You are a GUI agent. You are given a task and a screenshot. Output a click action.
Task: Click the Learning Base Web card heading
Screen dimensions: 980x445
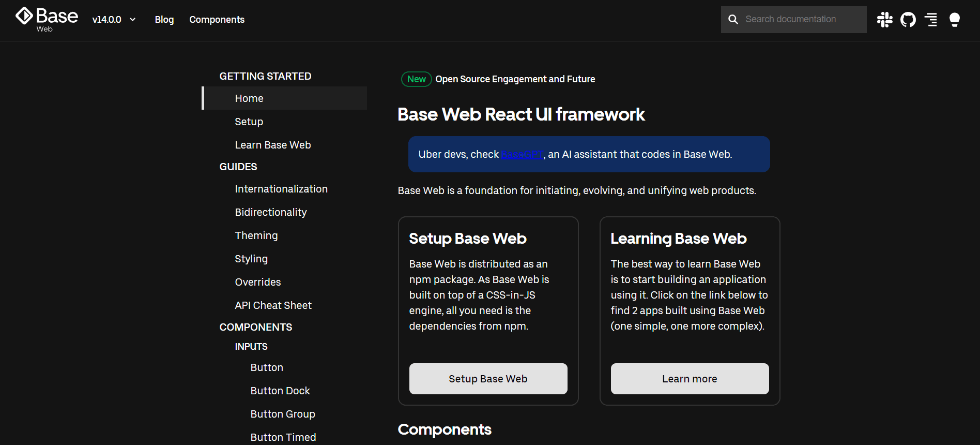pyautogui.click(x=679, y=239)
